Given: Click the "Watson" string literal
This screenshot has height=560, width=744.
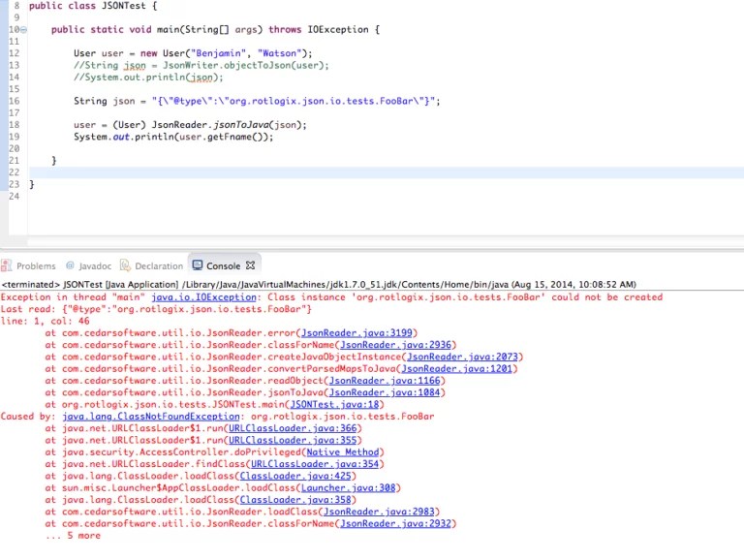Looking at the screenshot, I should click(x=279, y=53).
